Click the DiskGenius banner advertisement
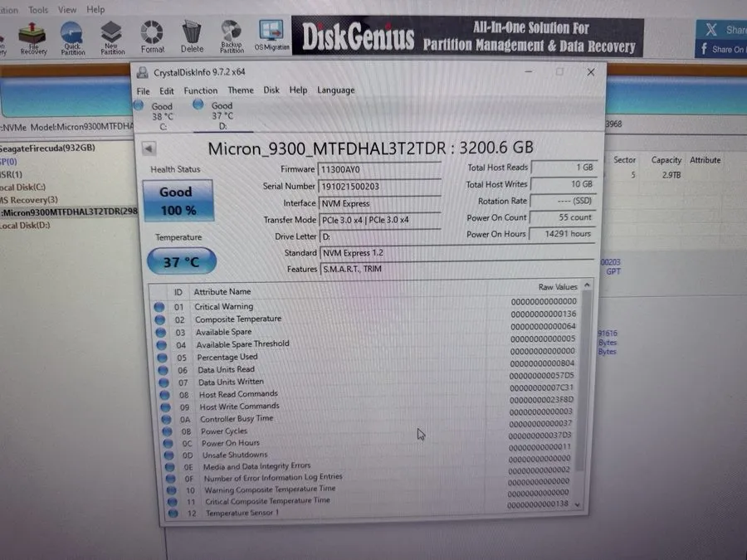 [467, 37]
